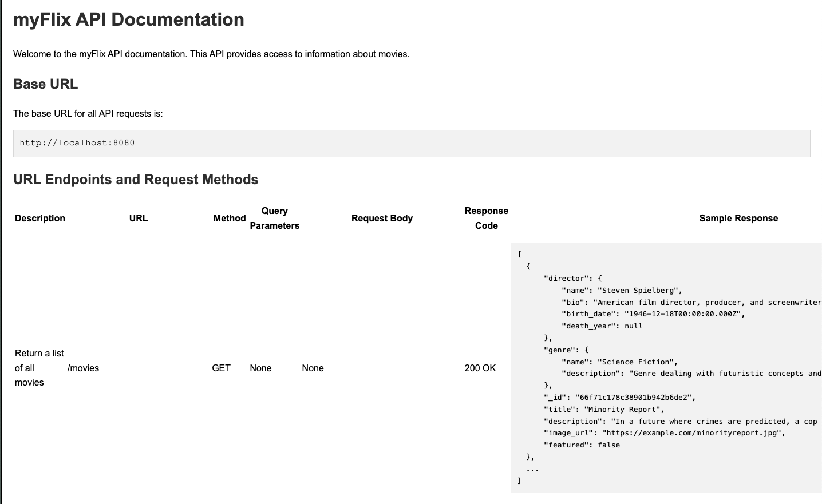
Task: Click the Query Parameters column header
Action: 274,218
